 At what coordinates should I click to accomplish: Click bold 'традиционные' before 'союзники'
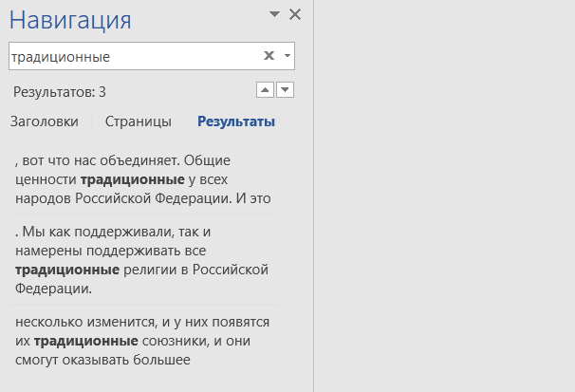pos(85,340)
